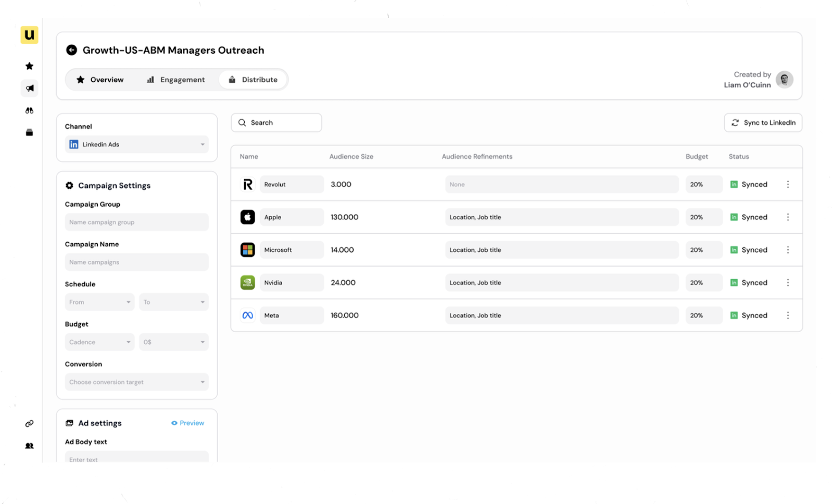
Task: Click the Revolut name field
Action: coord(292,184)
